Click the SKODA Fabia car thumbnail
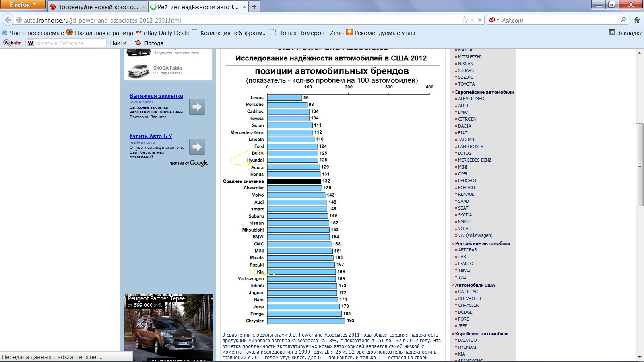 pos(138,71)
